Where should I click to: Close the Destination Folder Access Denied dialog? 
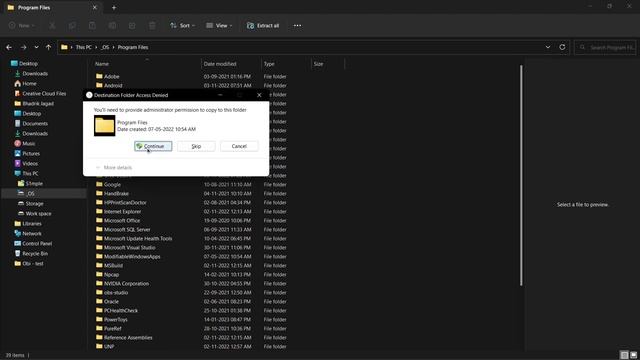point(259,95)
